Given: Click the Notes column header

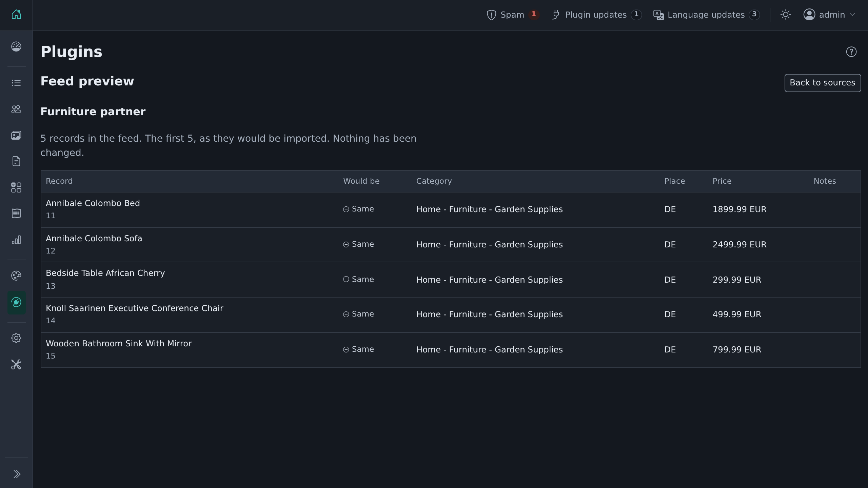Looking at the screenshot, I should (x=825, y=181).
